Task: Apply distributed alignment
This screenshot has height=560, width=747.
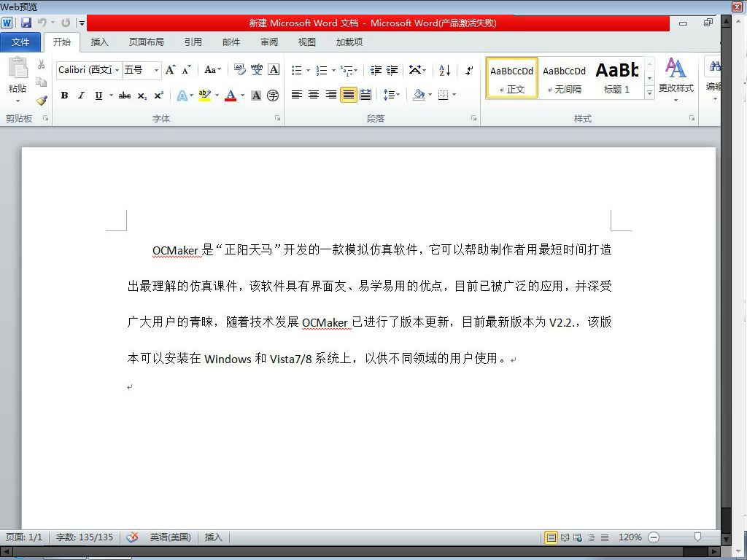Action: point(365,95)
